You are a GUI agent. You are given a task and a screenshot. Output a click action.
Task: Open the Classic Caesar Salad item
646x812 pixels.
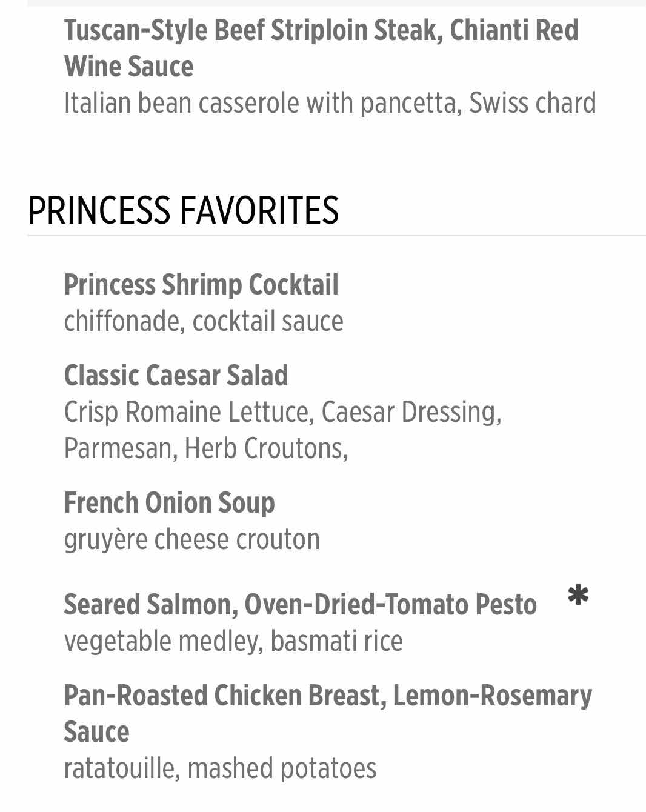176,376
